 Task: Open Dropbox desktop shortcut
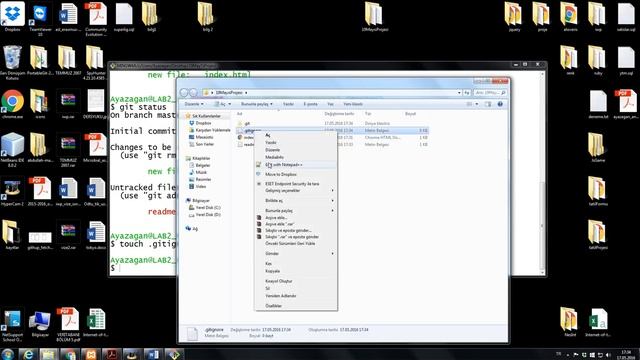(13, 17)
